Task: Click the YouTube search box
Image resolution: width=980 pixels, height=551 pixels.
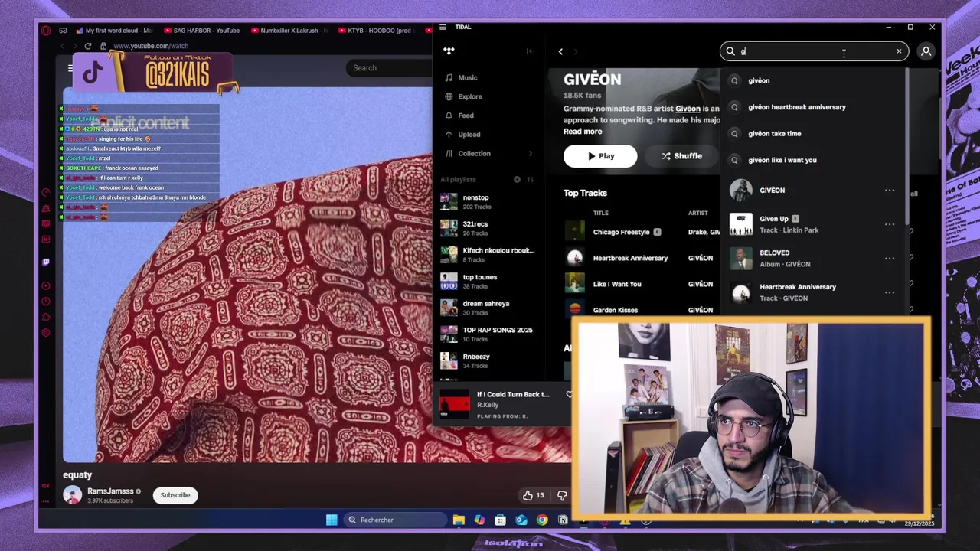Action: pyautogui.click(x=387, y=68)
